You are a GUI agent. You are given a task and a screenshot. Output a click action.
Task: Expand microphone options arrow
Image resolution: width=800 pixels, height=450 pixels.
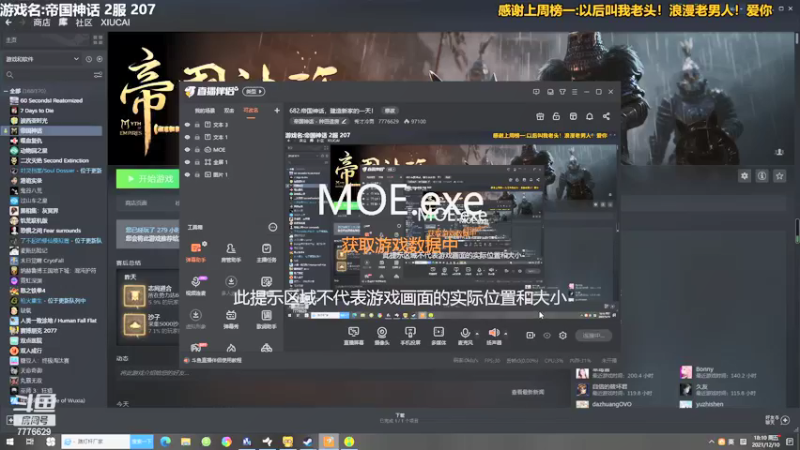click(477, 334)
